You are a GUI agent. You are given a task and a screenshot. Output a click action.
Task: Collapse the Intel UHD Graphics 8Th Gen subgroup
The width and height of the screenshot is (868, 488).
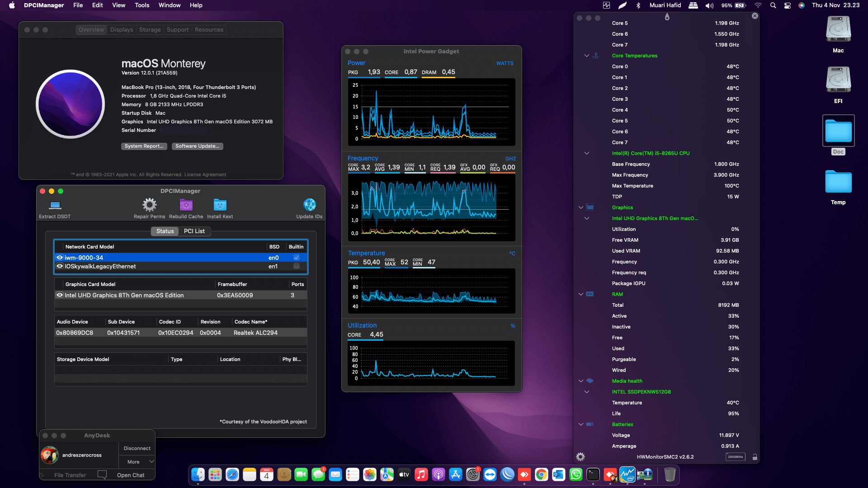pyautogui.click(x=587, y=218)
